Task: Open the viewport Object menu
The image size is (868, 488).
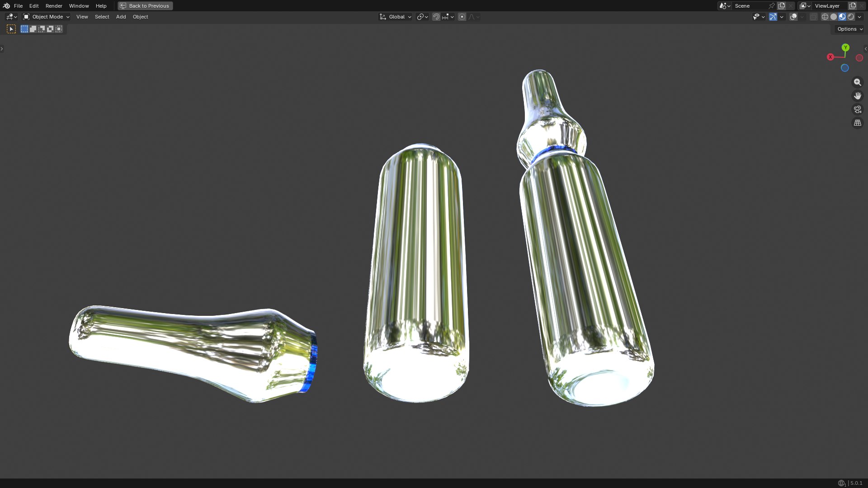Action: tap(140, 17)
